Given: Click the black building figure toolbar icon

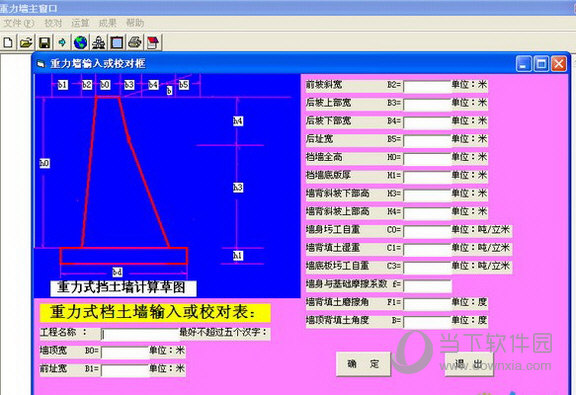Looking at the screenshot, I should coord(98,43).
